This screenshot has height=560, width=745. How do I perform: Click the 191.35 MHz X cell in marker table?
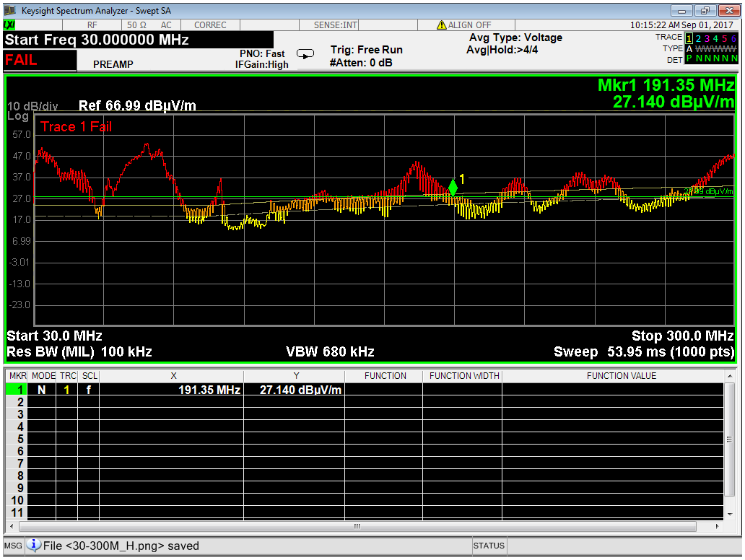click(x=172, y=390)
